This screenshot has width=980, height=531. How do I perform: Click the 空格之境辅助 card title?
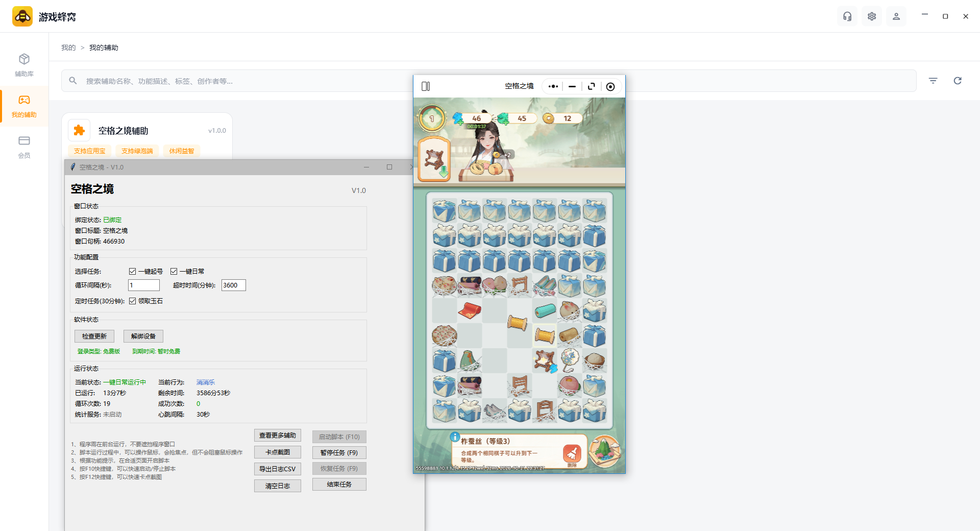point(124,131)
